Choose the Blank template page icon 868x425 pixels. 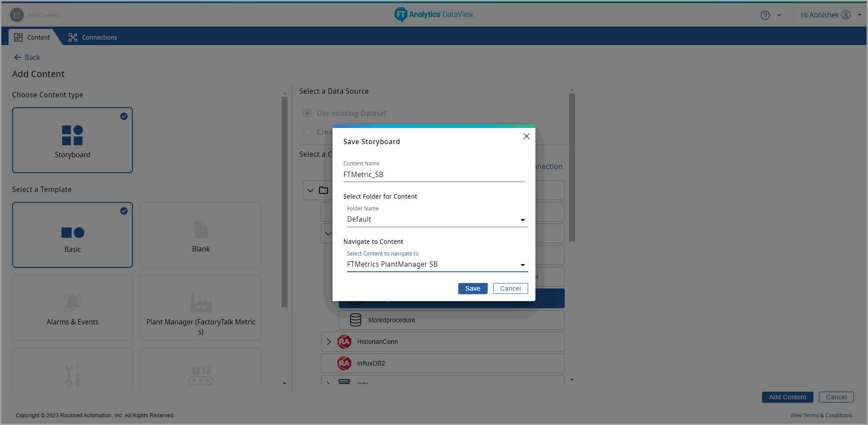click(x=201, y=229)
